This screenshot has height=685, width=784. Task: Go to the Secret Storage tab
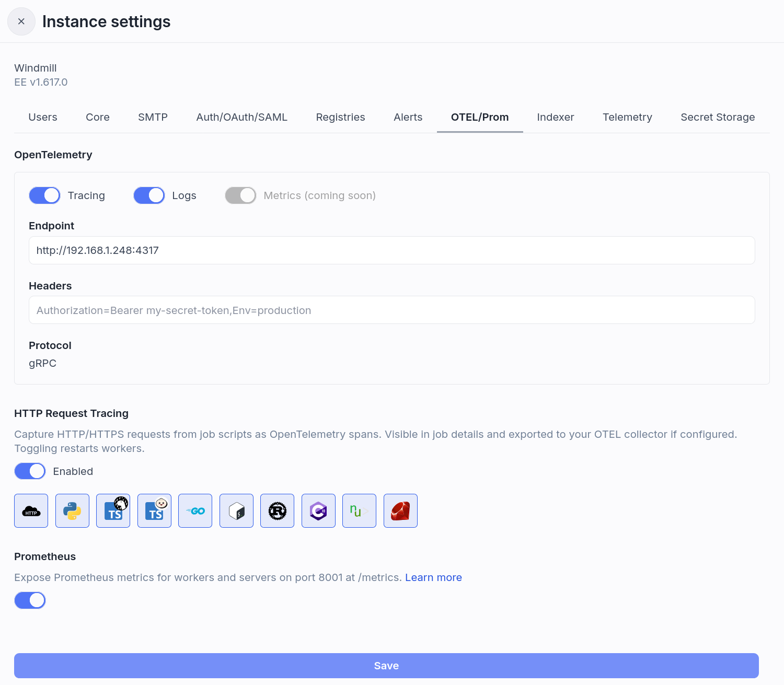[x=718, y=117]
